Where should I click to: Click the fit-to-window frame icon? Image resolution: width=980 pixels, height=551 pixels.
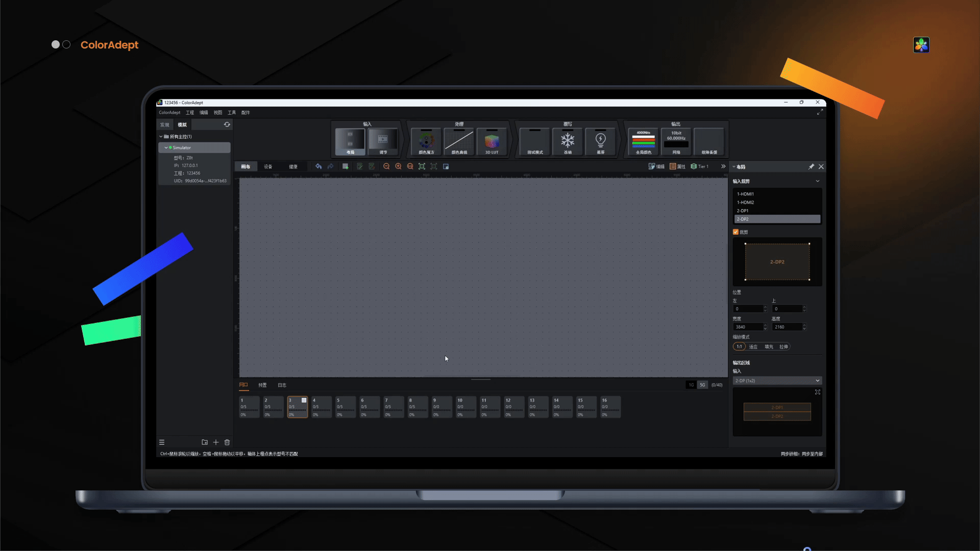[x=422, y=166]
